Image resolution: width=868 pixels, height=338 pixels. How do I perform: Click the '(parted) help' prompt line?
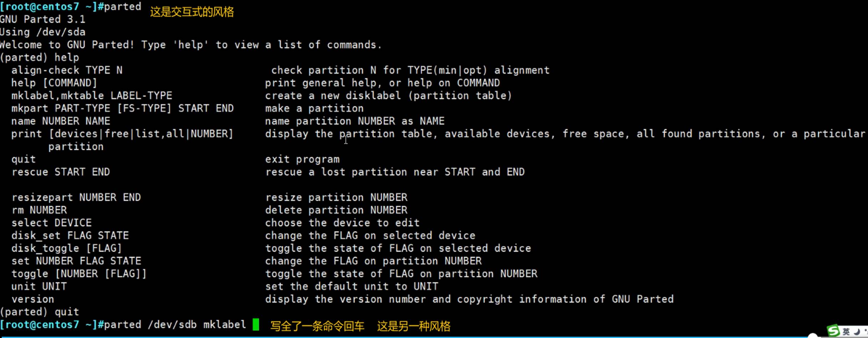40,57
